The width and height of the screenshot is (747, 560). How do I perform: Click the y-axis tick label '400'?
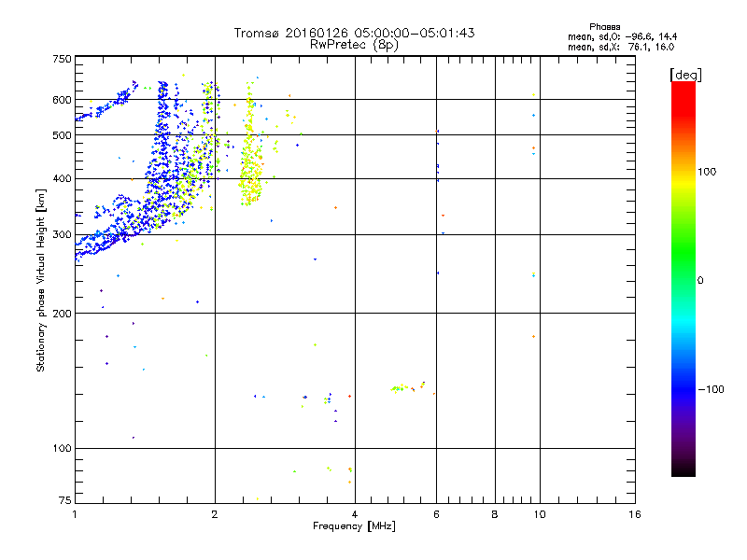pyautogui.click(x=62, y=179)
